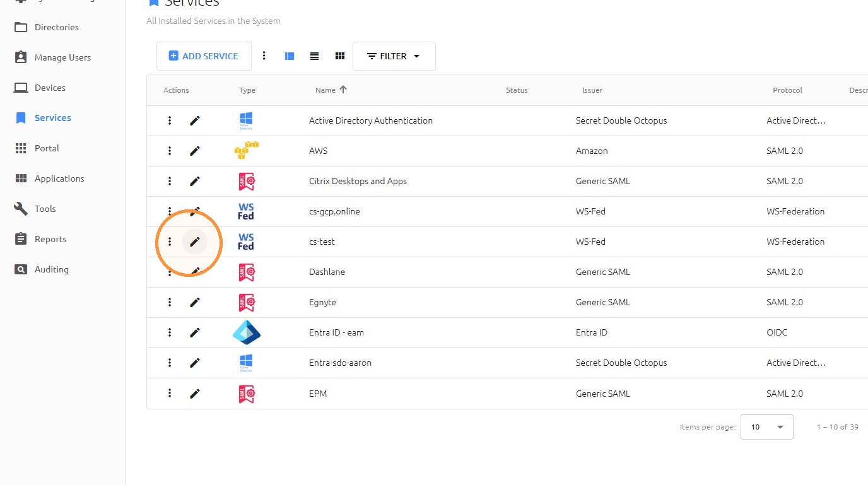Select the "Citrix Desktops and Apps" name
868x485 pixels.
[x=358, y=181]
